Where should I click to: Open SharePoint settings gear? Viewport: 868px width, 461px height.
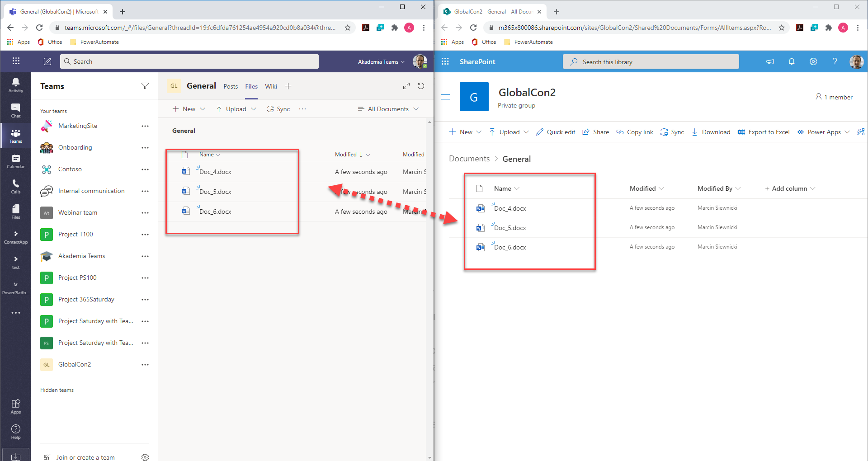(x=813, y=61)
